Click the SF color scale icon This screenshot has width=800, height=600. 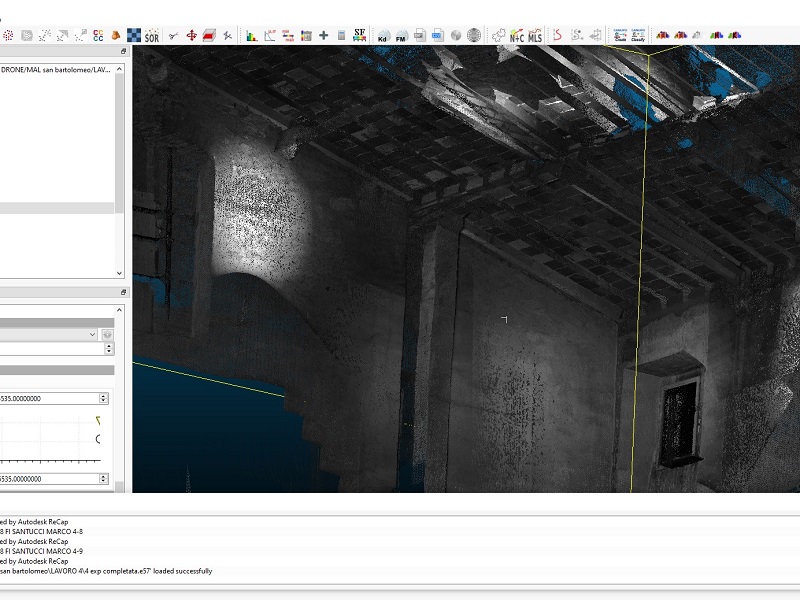tap(360, 35)
